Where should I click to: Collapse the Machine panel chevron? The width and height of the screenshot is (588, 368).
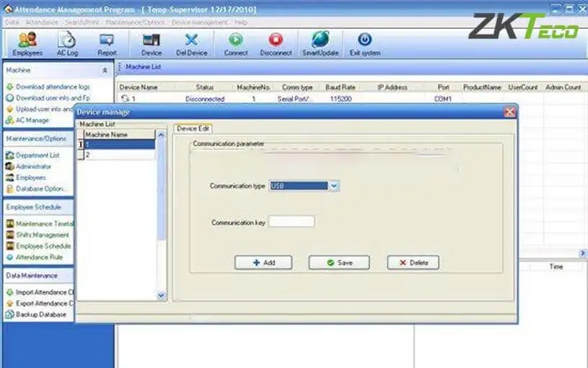105,70
